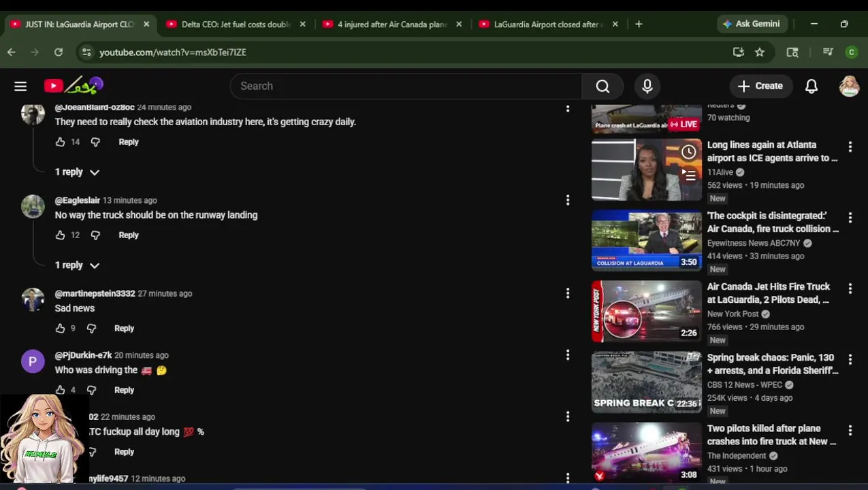Open @Eagleslair channel link

(77, 200)
